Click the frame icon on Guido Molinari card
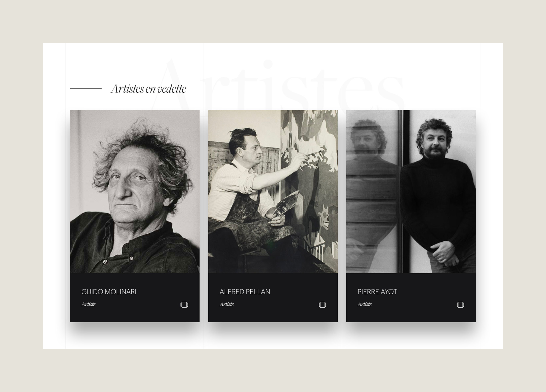546x392 pixels. tap(184, 305)
